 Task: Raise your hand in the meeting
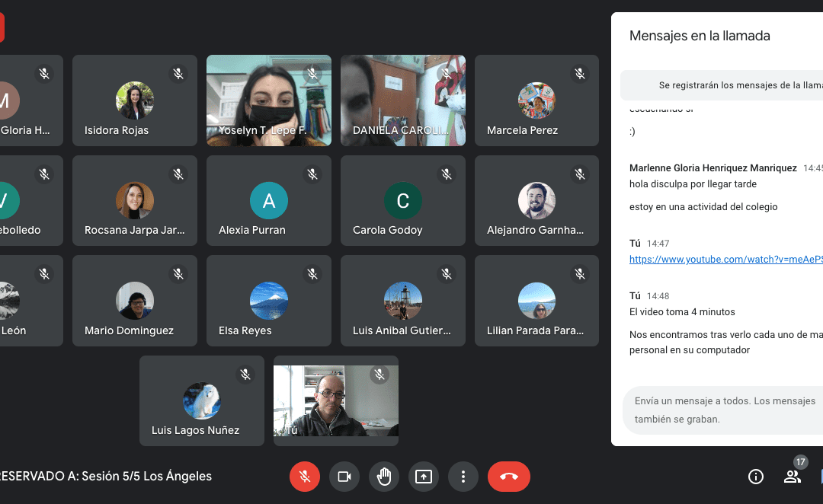click(x=384, y=476)
